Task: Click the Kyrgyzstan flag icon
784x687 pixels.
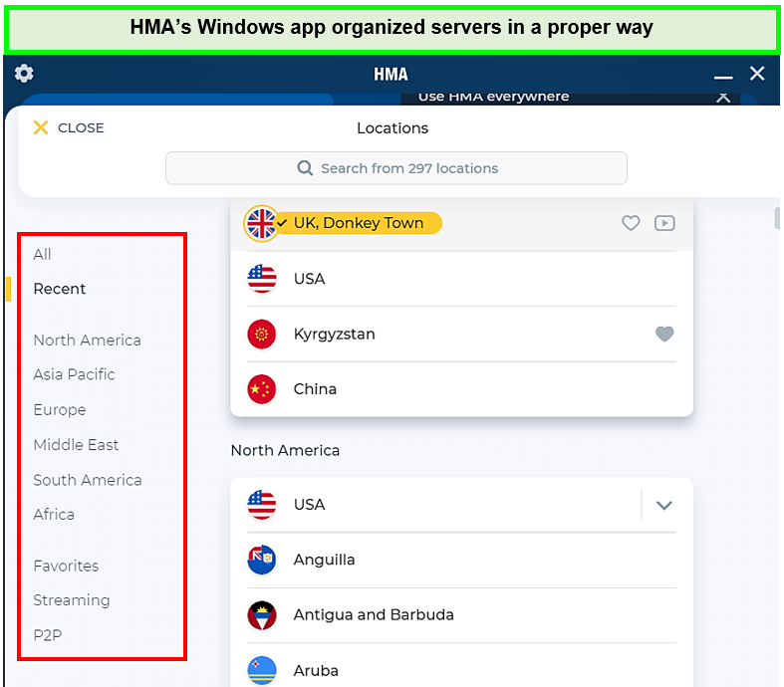Action: [x=262, y=334]
